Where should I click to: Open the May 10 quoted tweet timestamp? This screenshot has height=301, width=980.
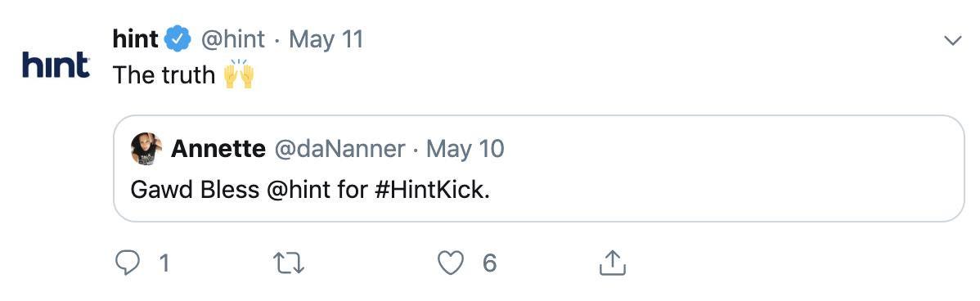click(465, 149)
